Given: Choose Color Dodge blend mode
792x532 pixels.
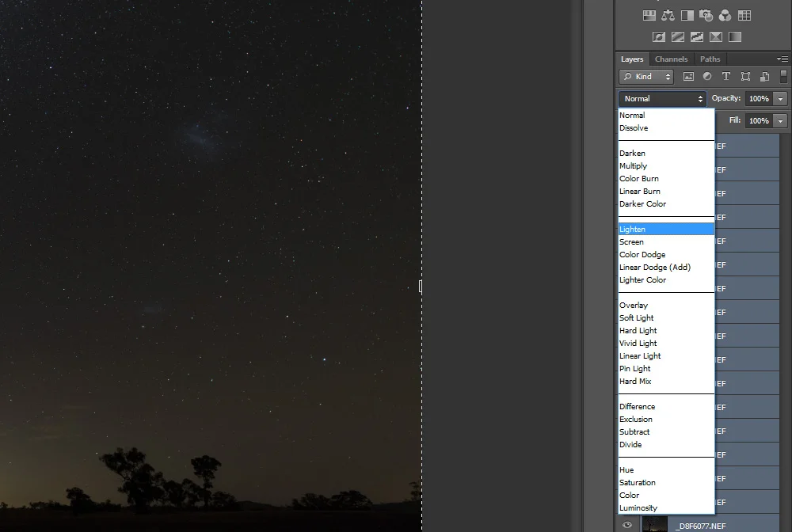Looking at the screenshot, I should coord(666,254).
